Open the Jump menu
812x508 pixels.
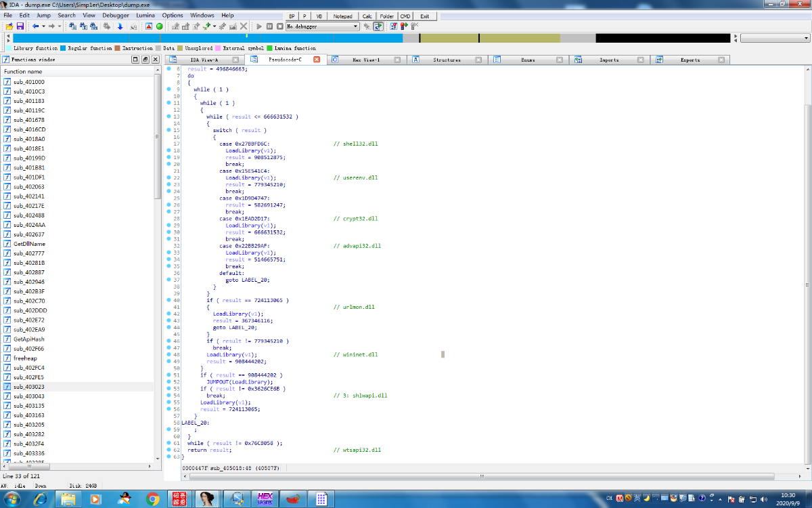43,15
